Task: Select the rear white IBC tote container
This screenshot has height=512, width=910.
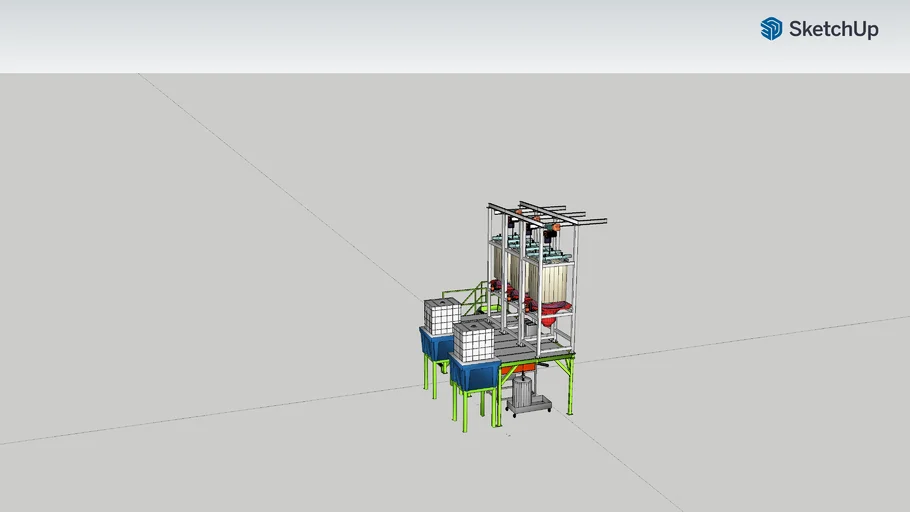Action: click(440, 315)
